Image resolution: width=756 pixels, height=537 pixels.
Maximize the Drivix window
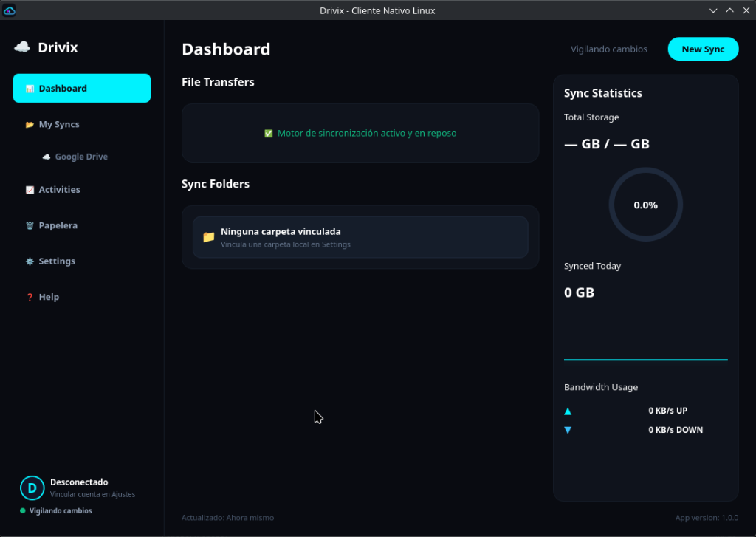click(x=730, y=10)
